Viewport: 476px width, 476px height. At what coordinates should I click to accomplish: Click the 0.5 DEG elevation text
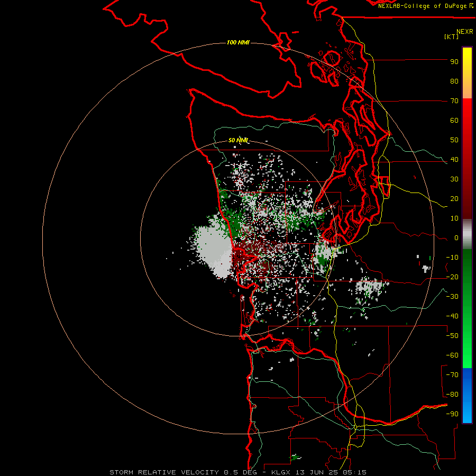coord(240,472)
